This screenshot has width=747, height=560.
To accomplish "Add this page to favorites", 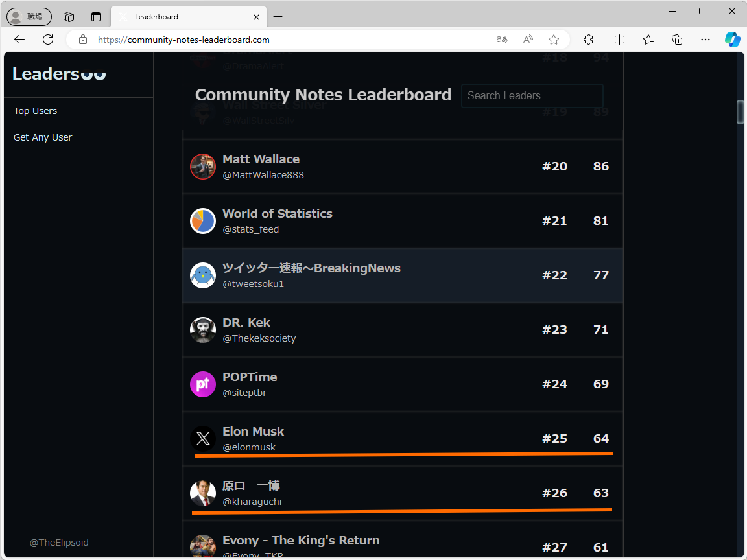I will (x=554, y=40).
